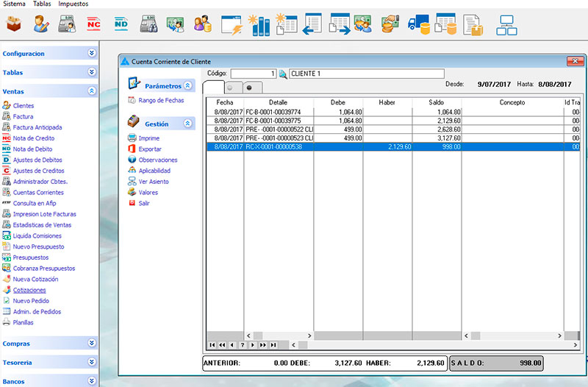
Task: Collapse the Gestión panel section
Action: point(187,124)
